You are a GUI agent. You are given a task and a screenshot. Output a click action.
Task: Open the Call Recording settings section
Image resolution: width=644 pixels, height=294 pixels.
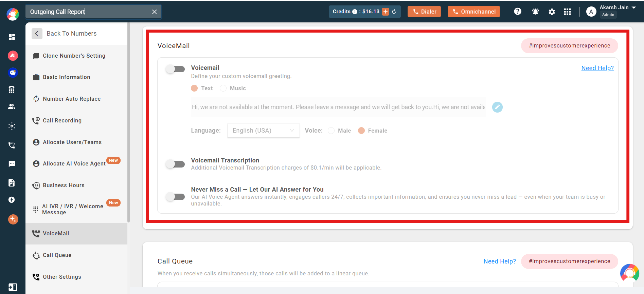click(62, 120)
